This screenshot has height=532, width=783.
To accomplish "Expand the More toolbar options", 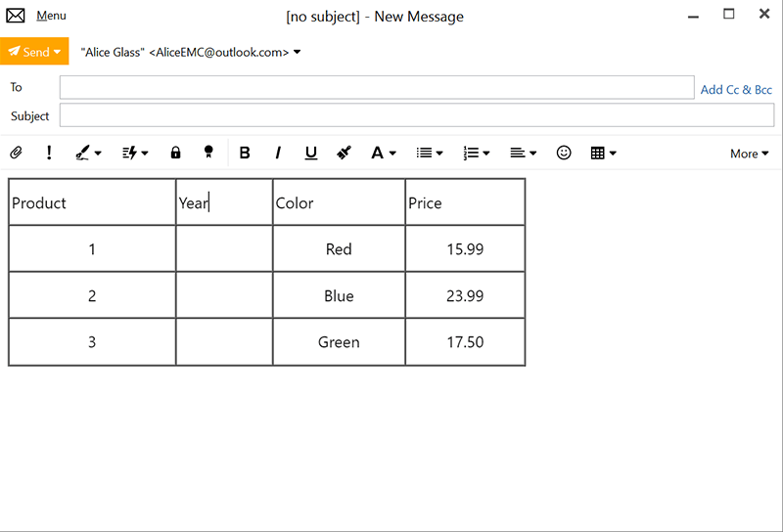I will pos(750,154).
